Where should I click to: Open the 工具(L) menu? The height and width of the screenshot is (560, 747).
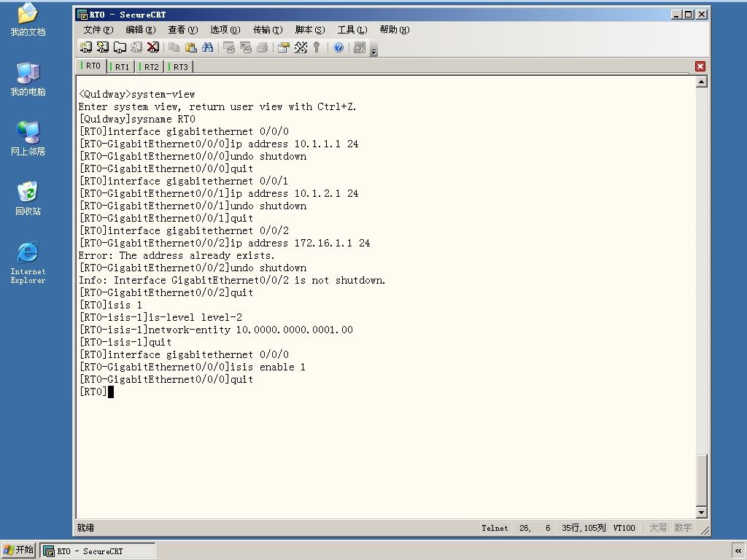click(352, 29)
